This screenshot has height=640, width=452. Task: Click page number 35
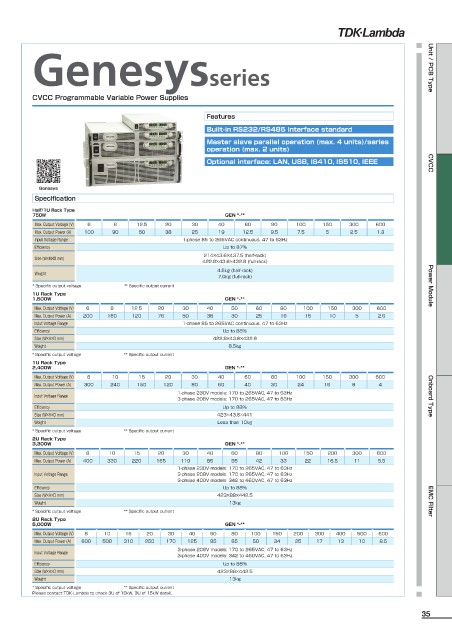(x=426, y=614)
